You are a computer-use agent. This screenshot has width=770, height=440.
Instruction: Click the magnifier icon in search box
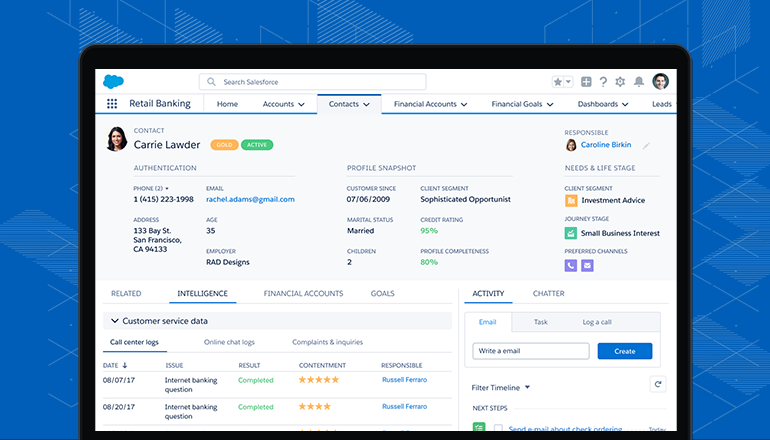tap(211, 82)
